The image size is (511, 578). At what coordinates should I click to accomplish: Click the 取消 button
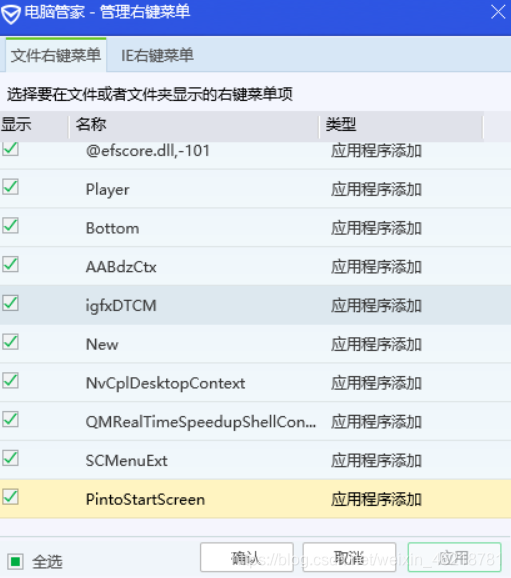click(349, 557)
